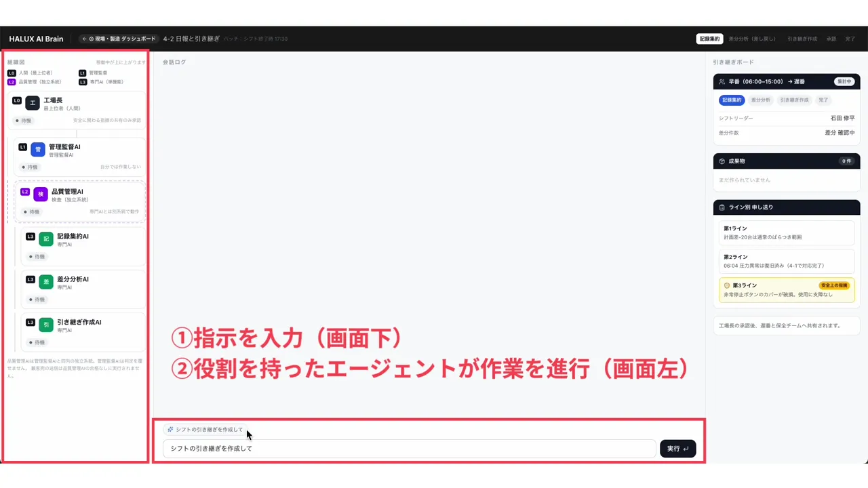The height and width of the screenshot is (488, 868).
Task: Select the 引き継ぎ作成 pill in 引き継ぎボード
Action: pyautogui.click(x=793, y=100)
